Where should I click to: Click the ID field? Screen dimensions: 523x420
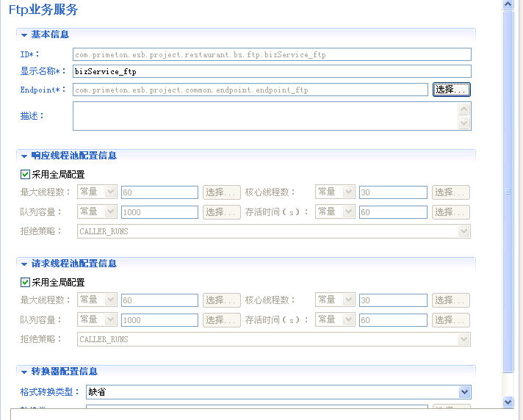click(x=272, y=54)
